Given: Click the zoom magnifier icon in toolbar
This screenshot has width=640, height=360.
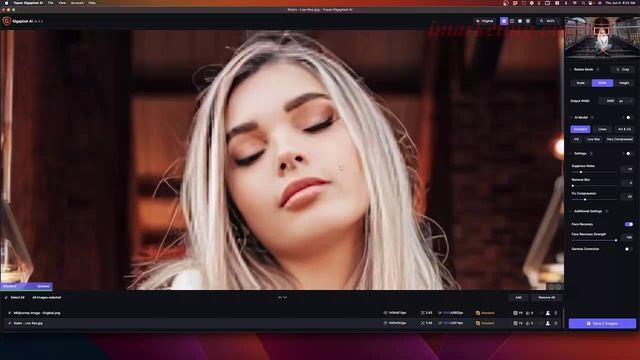Looking at the screenshot, I should coord(542,21).
